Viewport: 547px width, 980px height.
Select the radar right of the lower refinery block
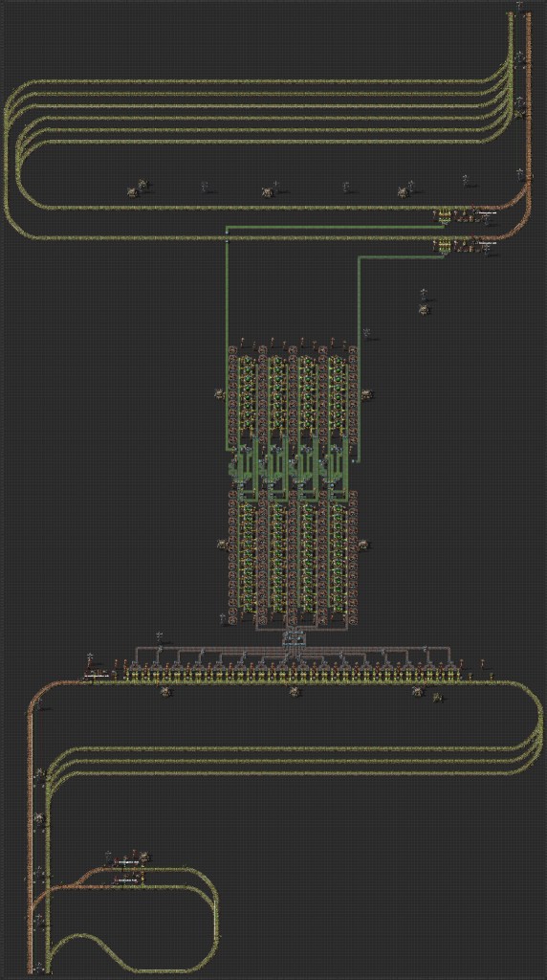pos(362,546)
